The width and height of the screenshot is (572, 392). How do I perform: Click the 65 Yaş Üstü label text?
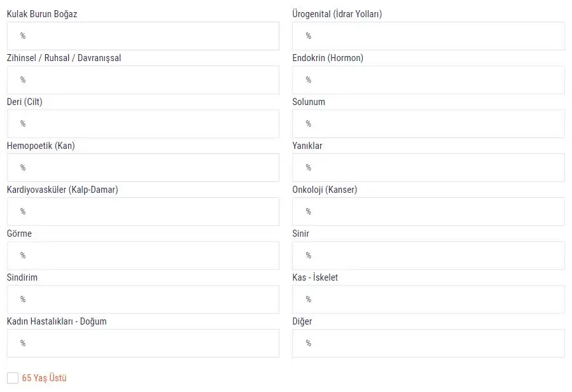coord(44,378)
